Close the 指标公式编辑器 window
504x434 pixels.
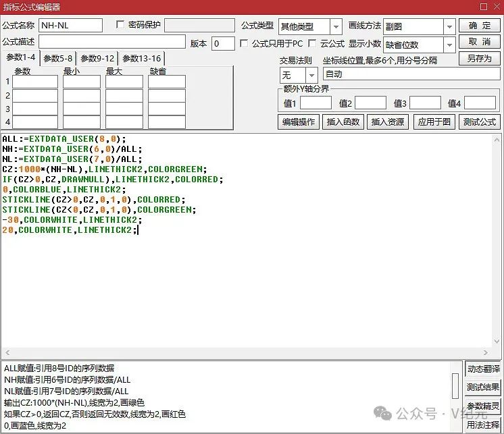[x=497, y=7]
